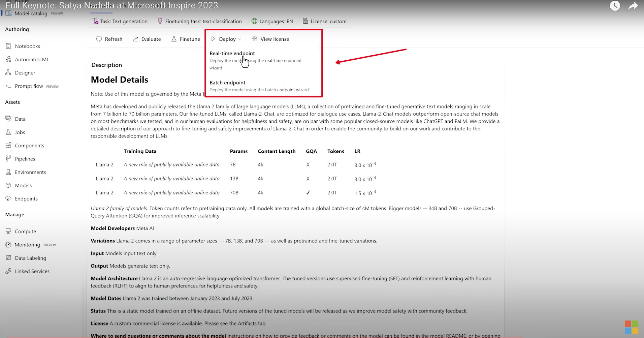The width and height of the screenshot is (644, 338).
Task: Click the Designer sidebar icon
Action: coord(8,72)
